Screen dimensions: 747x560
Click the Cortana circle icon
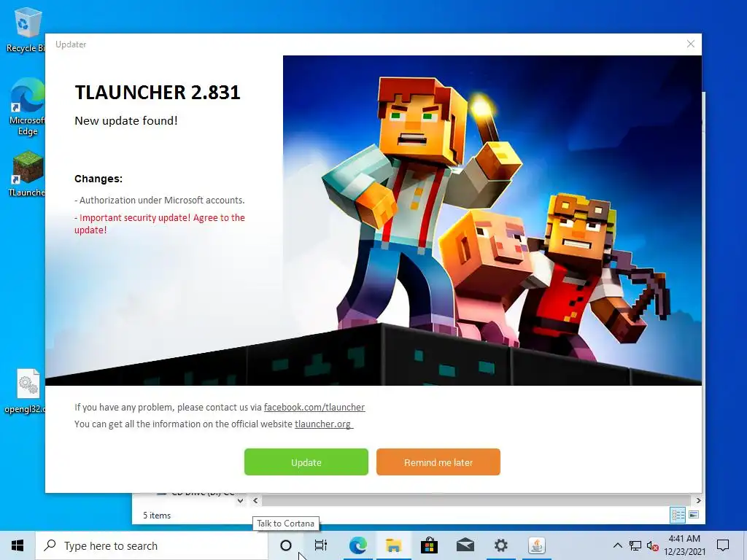pyautogui.click(x=285, y=545)
